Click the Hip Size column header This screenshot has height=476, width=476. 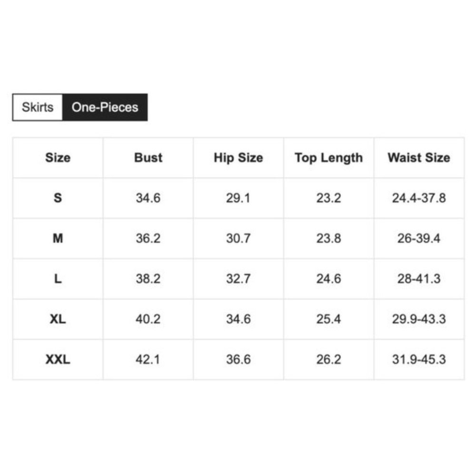(238, 158)
